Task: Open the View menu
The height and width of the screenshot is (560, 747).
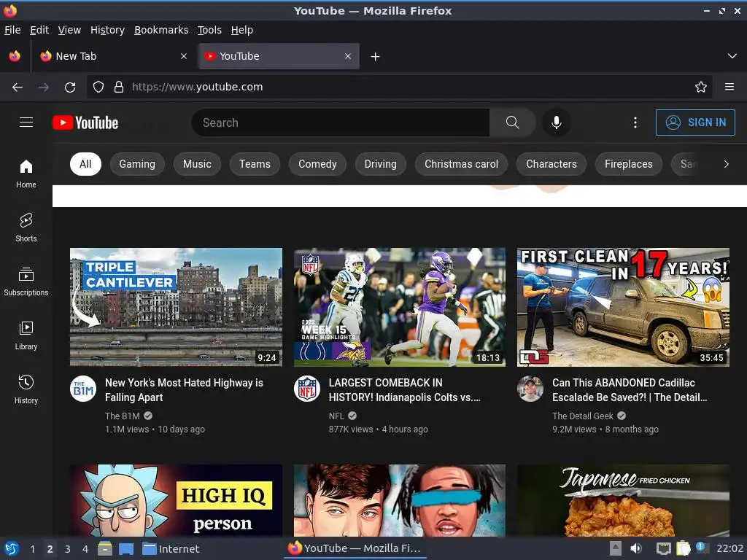Action: click(x=69, y=30)
